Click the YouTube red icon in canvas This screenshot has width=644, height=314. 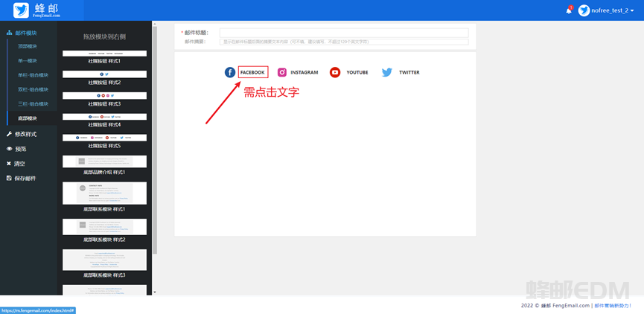(335, 72)
